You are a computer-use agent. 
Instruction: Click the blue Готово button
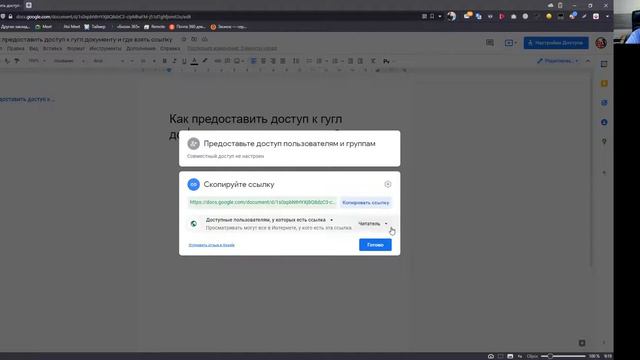coord(375,245)
